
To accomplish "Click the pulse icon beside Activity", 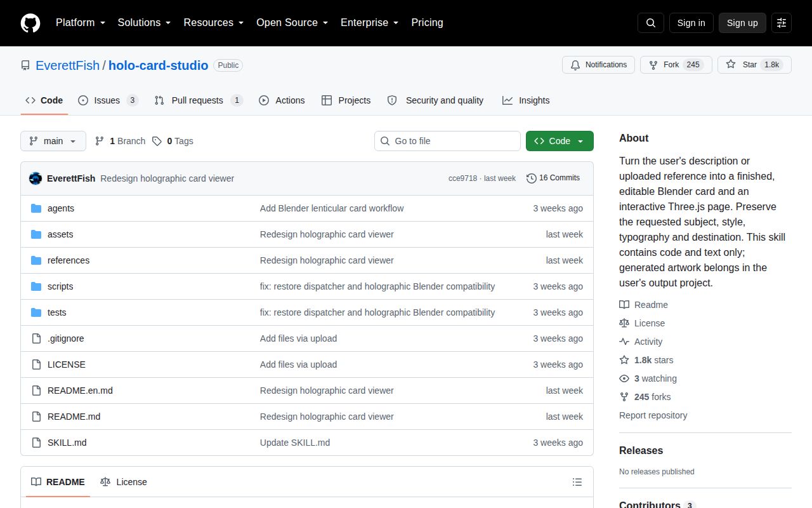I will [624, 342].
